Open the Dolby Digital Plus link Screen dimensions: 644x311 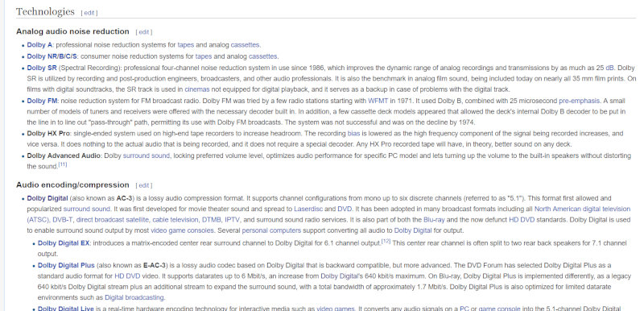click(66, 265)
